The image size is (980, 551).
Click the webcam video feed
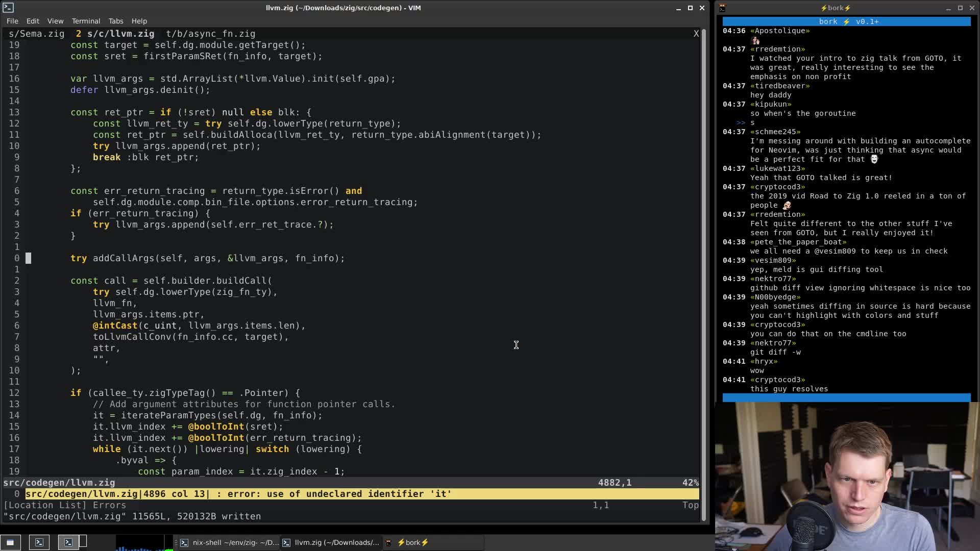(x=846, y=477)
